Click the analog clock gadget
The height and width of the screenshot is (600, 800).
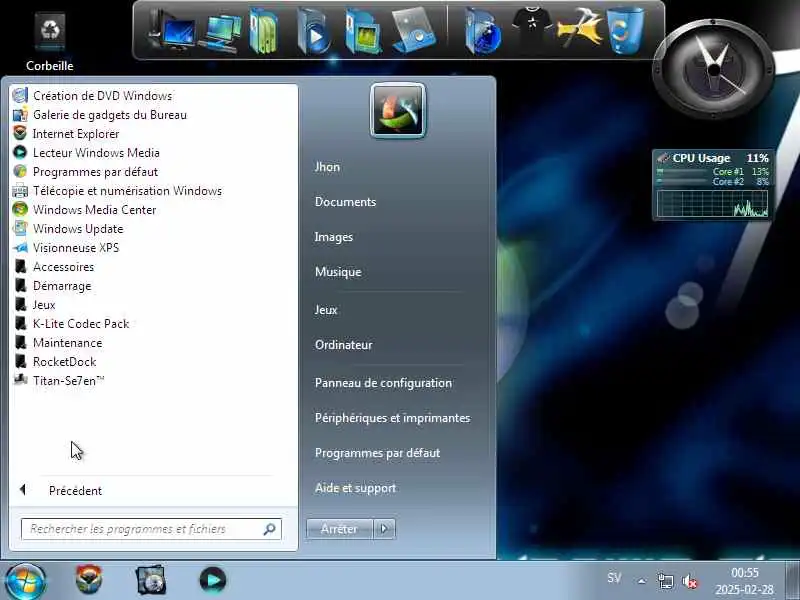tap(714, 69)
